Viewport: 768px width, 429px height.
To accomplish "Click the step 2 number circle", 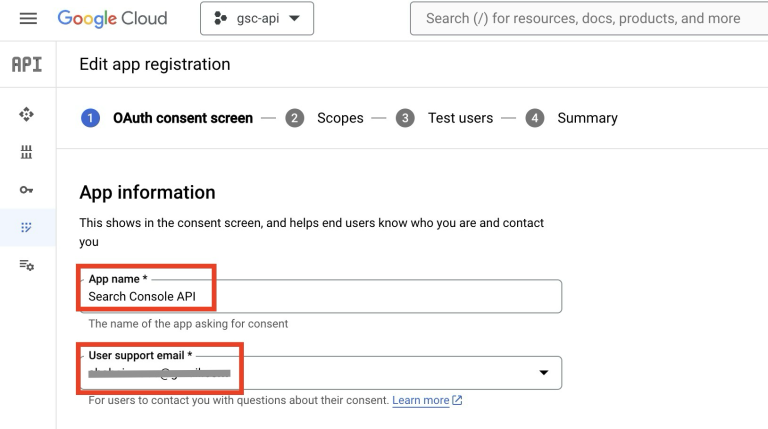I will click(x=295, y=118).
